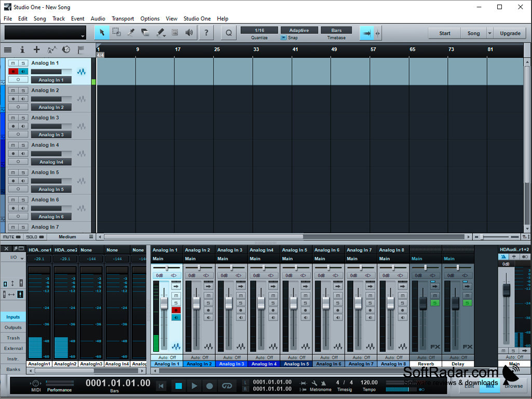Open the Studio One menu
The width and height of the screenshot is (532, 399).
197,19
